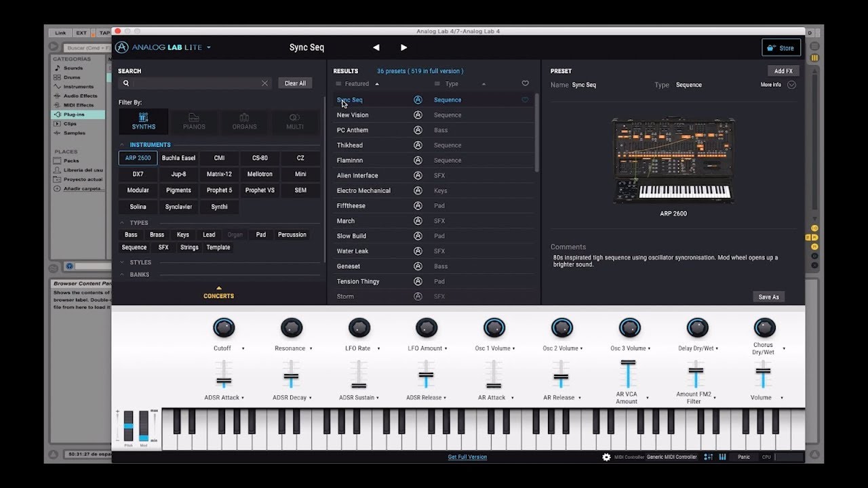
Task: Sort results by the Featured column
Action: (357, 84)
